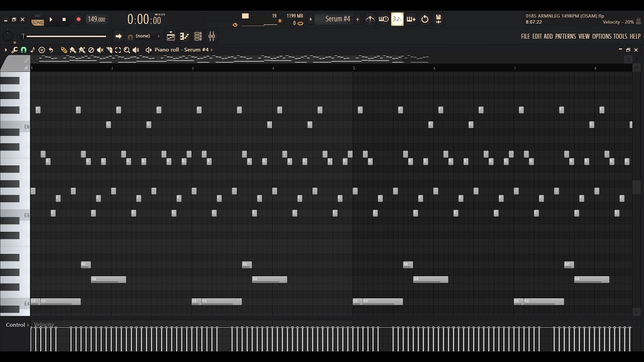Viewport: 644px width, 362px height.
Task: Open the OPTIONS menu
Action: coord(602,36)
